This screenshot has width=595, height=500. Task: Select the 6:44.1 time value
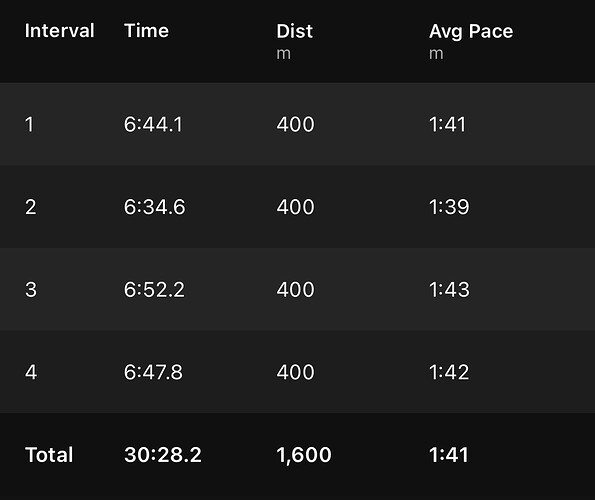click(153, 124)
